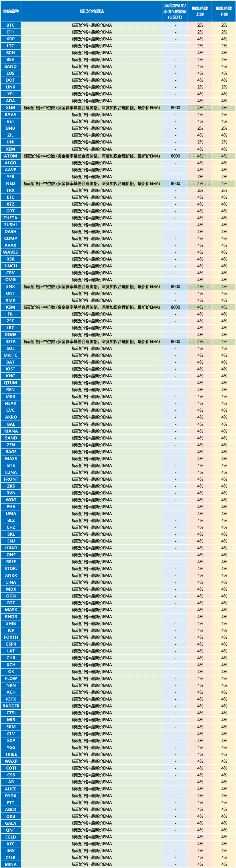
Task: Select the DYDX contract name cell
Action: (10, 796)
